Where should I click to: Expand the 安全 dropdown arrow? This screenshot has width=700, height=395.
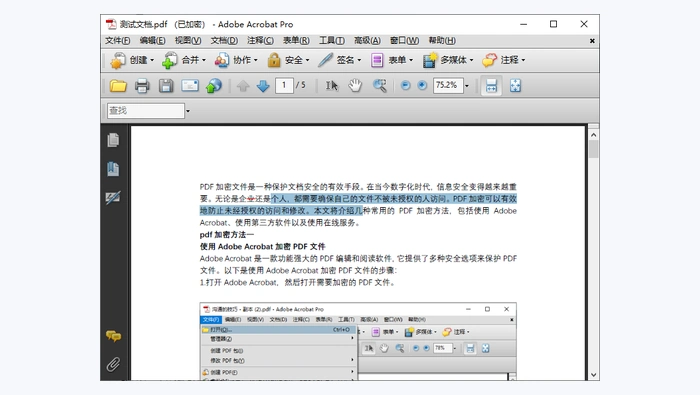coord(308,60)
